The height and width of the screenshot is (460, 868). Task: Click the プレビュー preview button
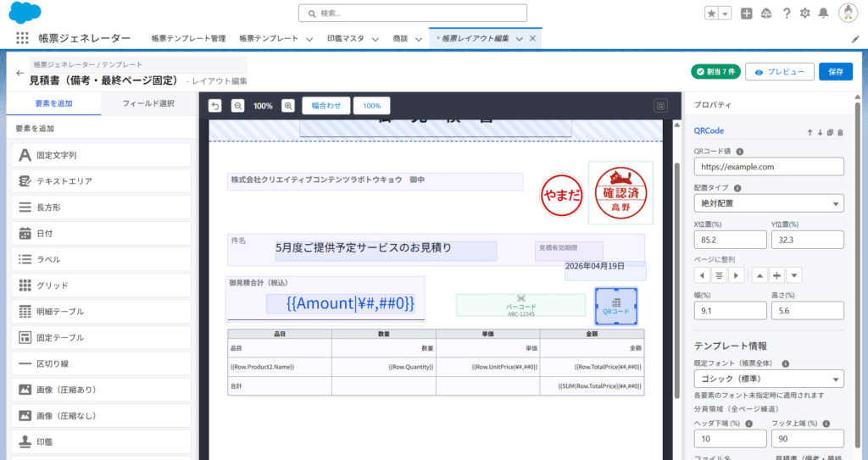780,72
